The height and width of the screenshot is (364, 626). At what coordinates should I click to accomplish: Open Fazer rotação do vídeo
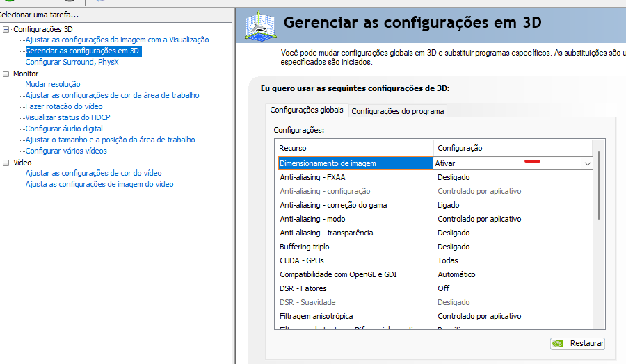tap(64, 106)
